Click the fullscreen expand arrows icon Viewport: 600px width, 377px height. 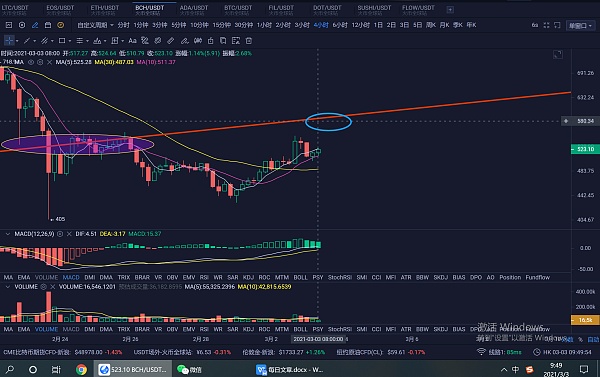(x=546, y=25)
